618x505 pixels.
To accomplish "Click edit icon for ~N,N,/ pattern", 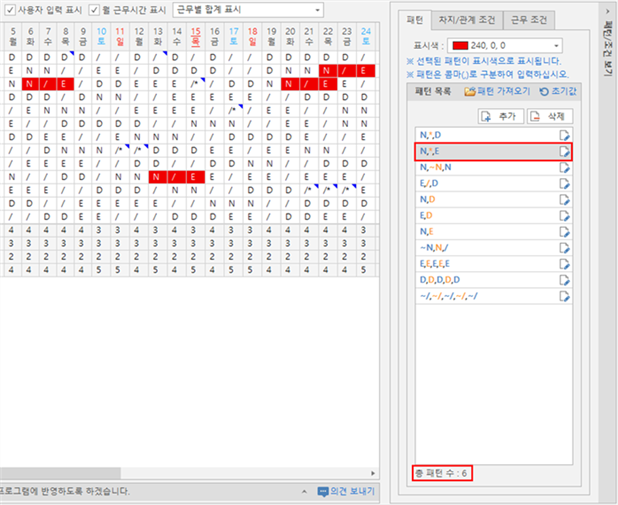I will click(565, 249).
